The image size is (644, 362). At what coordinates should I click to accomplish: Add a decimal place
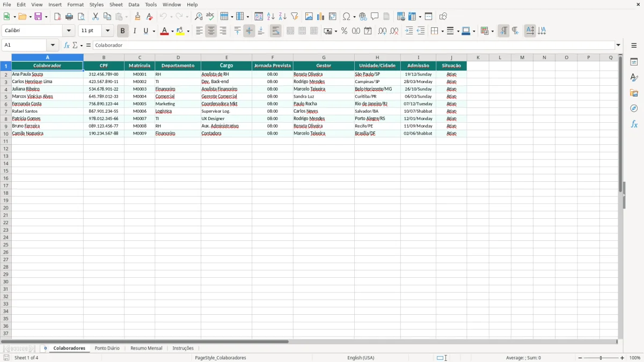click(382, 31)
